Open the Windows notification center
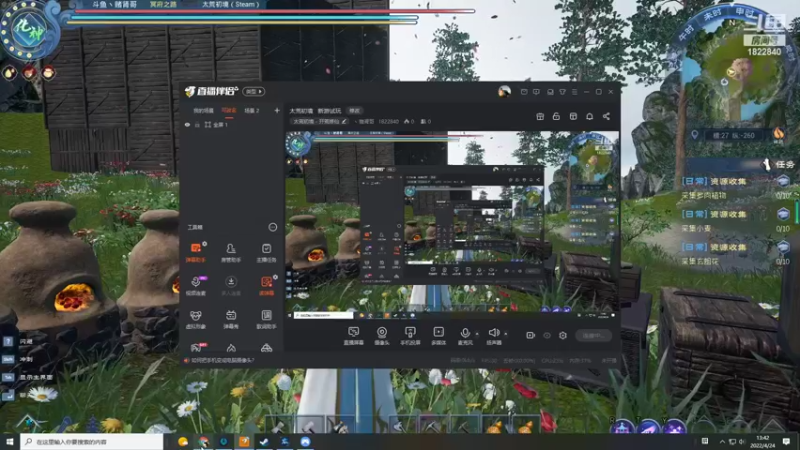Viewport: 800px width, 450px height. click(786, 441)
